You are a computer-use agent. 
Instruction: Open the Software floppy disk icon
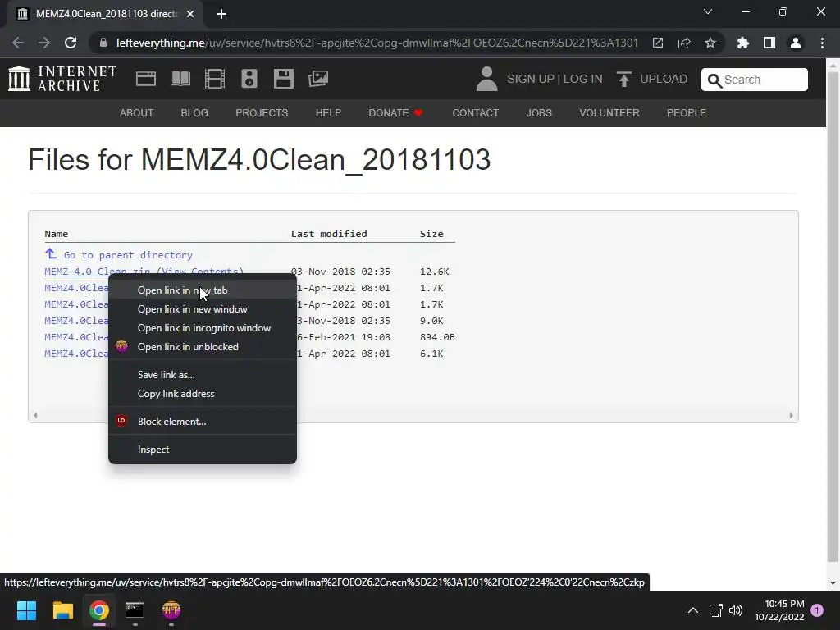(x=283, y=79)
